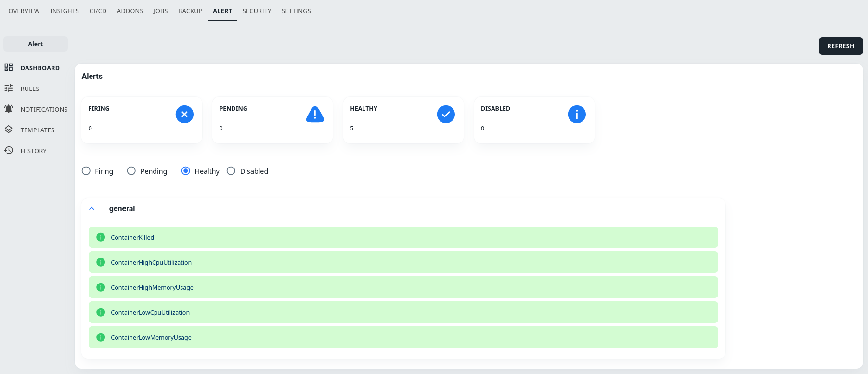Open the Addons tab
Image resolution: width=868 pixels, height=374 pixels.
tap(130, 11)
